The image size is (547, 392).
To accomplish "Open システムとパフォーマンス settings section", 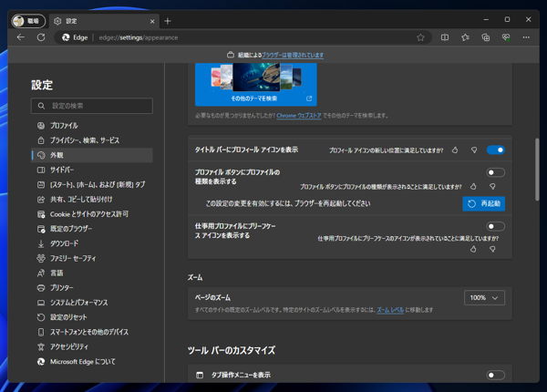I will (78, 303).
